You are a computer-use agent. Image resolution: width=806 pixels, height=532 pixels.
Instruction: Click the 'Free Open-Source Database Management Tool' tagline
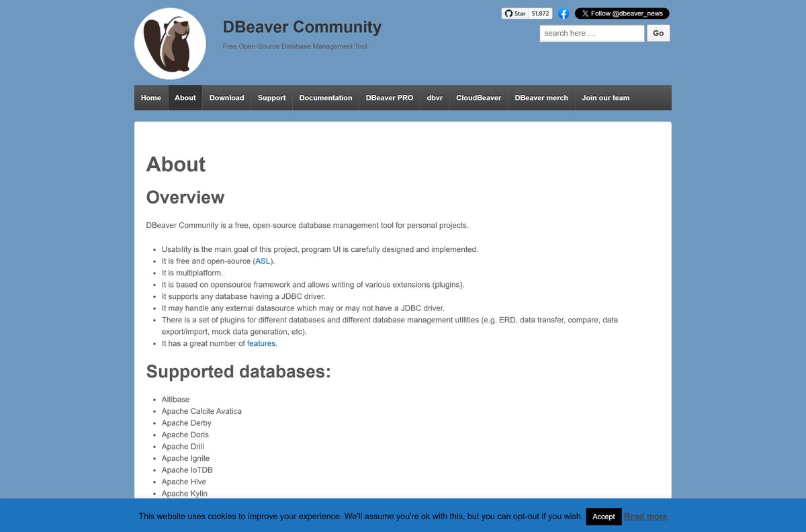(295, 46)
